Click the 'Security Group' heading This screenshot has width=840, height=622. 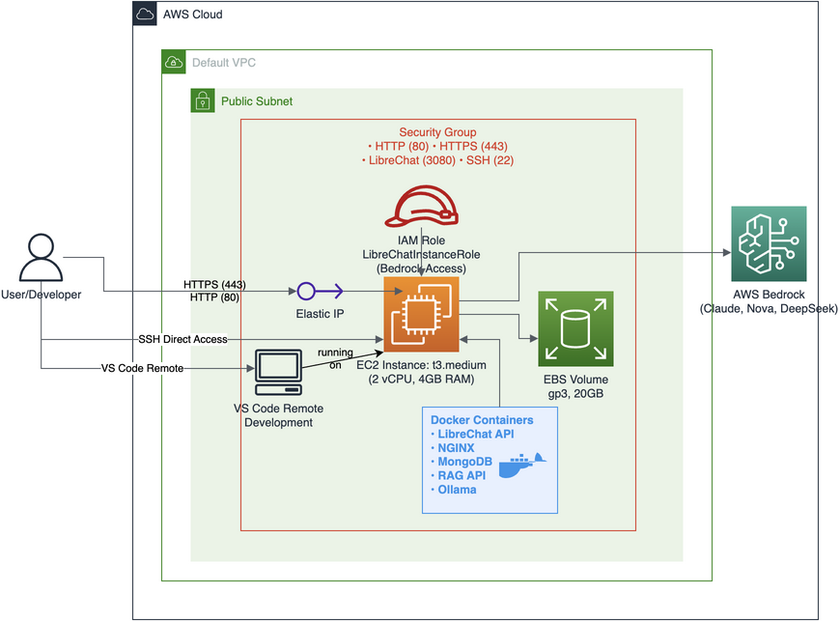(437, 132)
